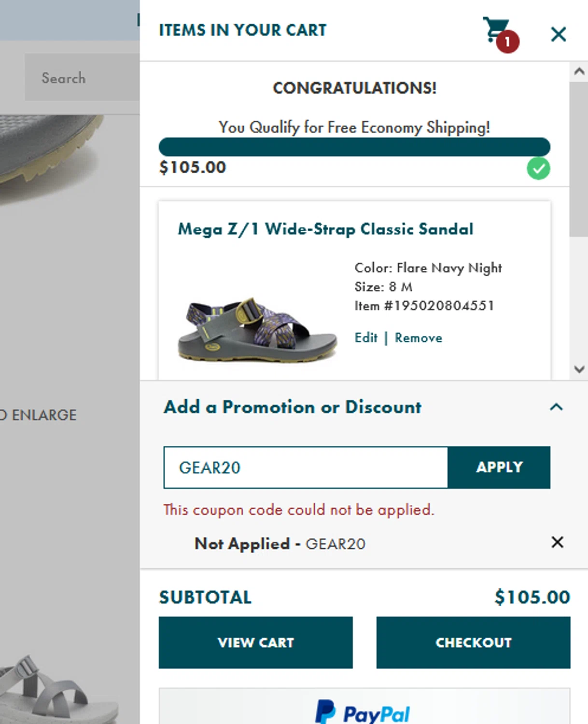The height and width of the screenshot is (724, 588).
Task: Pay with the PayPal button
Action: [364, 710]
